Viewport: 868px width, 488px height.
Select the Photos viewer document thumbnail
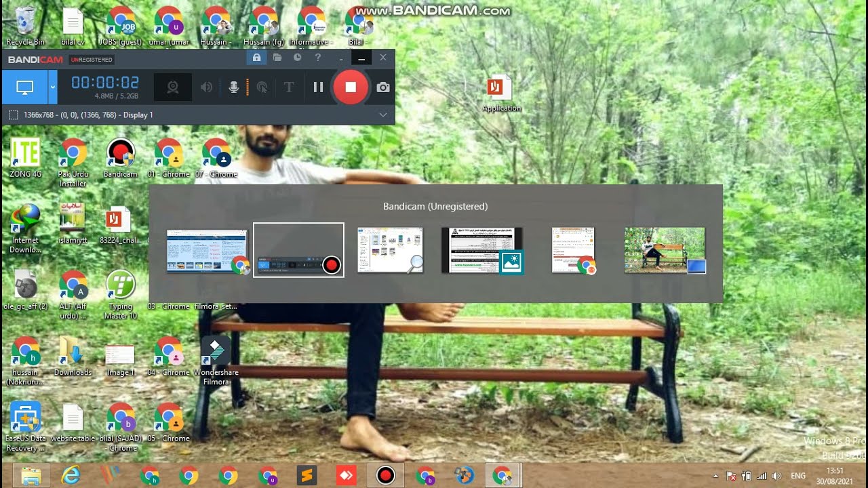point(481,250)
